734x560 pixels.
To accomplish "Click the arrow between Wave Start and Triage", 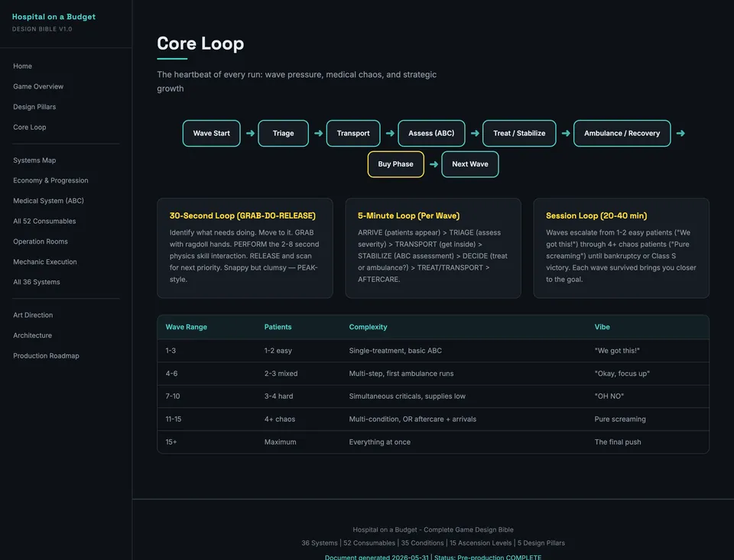I will point(250,134).
